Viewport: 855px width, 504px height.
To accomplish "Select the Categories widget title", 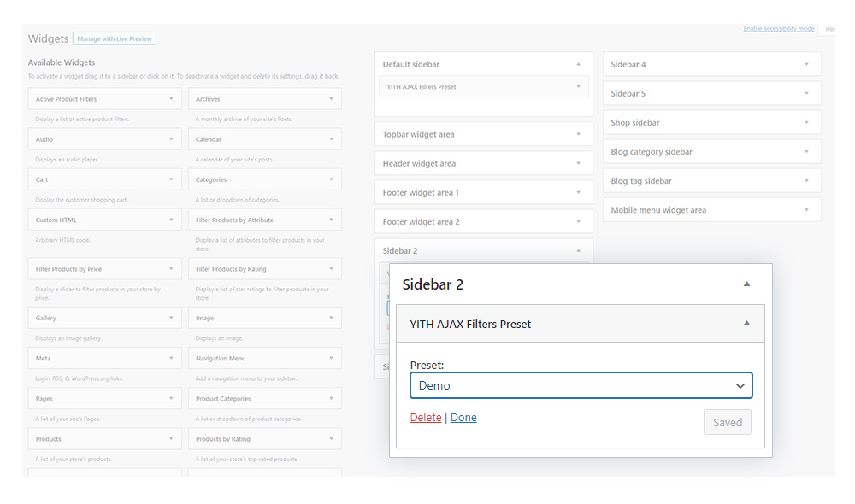I will click(211, 179).
